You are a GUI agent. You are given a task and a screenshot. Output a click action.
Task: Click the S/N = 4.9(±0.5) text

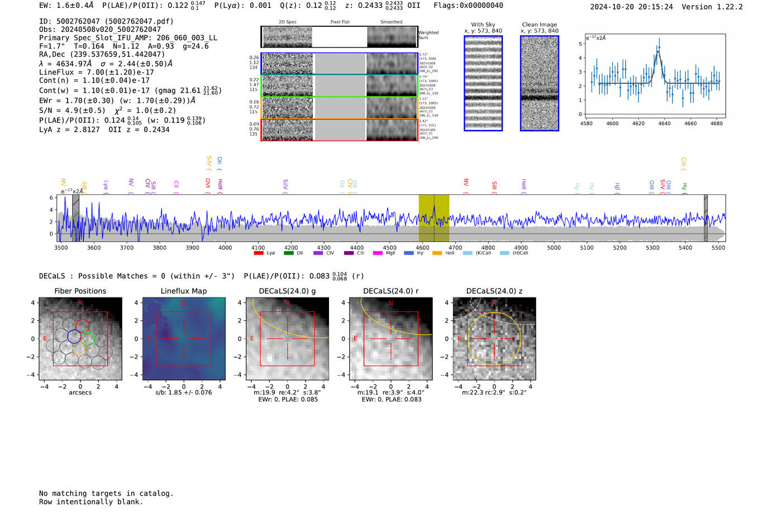point(72,111)
